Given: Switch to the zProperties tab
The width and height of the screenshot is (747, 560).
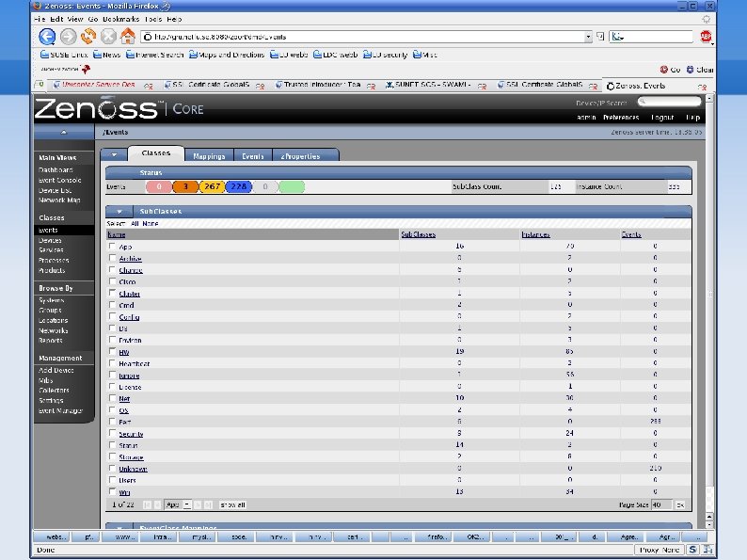Looking at the screenshot, I should click(301, 156).
